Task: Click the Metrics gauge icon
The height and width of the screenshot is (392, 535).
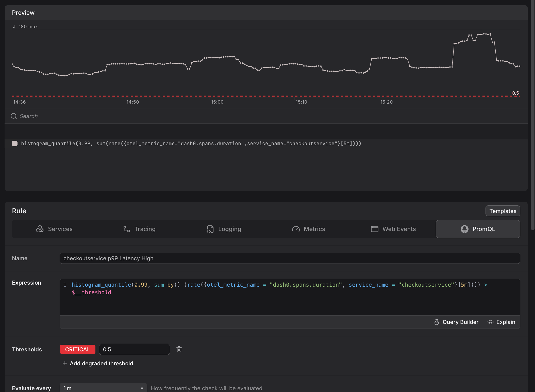Action: click(x=296, y=229)
